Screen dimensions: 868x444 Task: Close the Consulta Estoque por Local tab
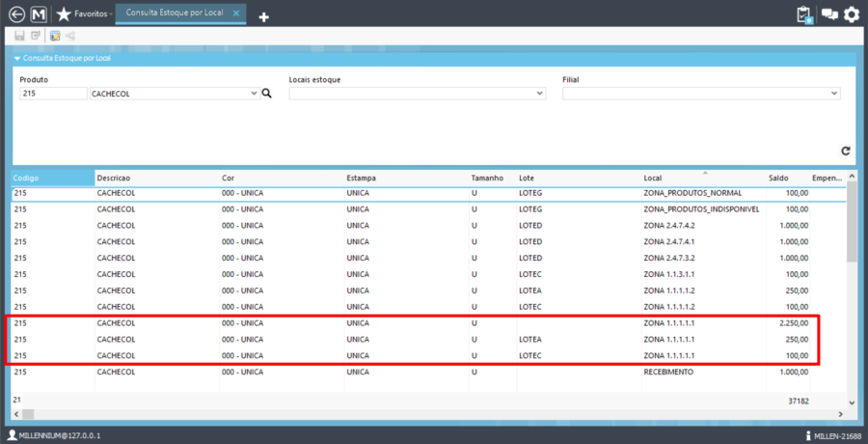tap(236, 14)
